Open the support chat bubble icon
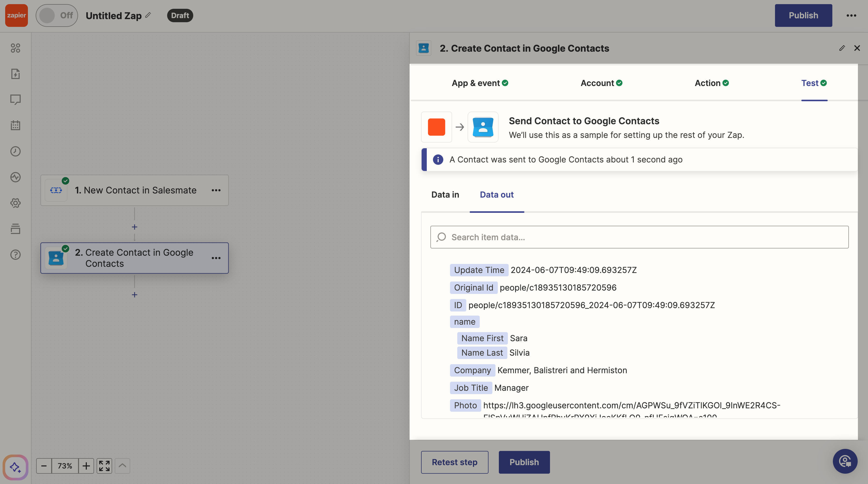 point(845,462)
